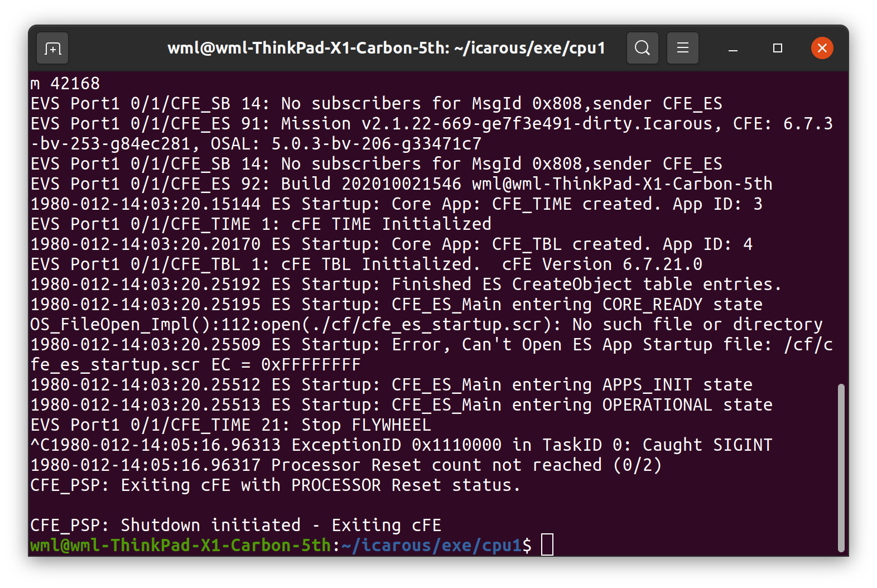Viewport: 877px width, 588px height.
Task: Click the 'No such file or directory' error
Action: point(697,324)
